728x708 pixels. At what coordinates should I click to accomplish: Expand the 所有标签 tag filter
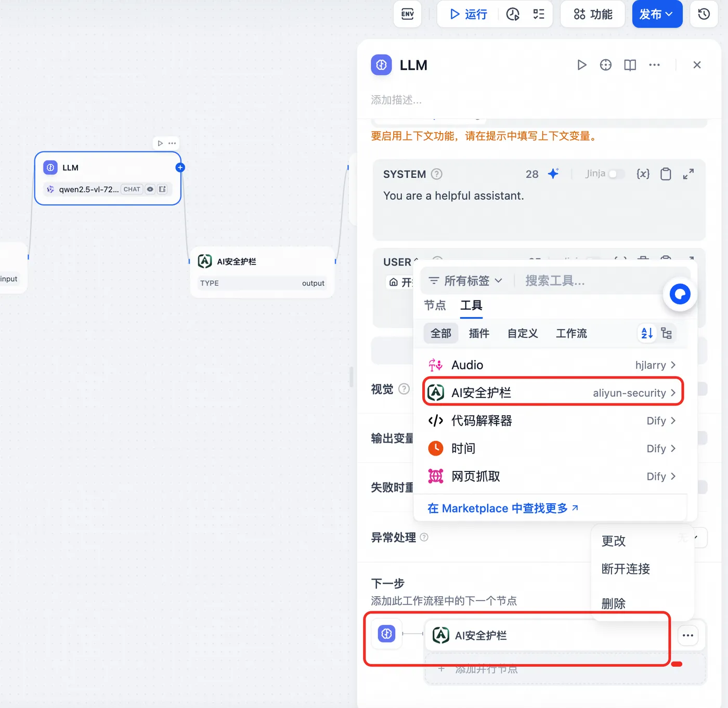point(465,281)
